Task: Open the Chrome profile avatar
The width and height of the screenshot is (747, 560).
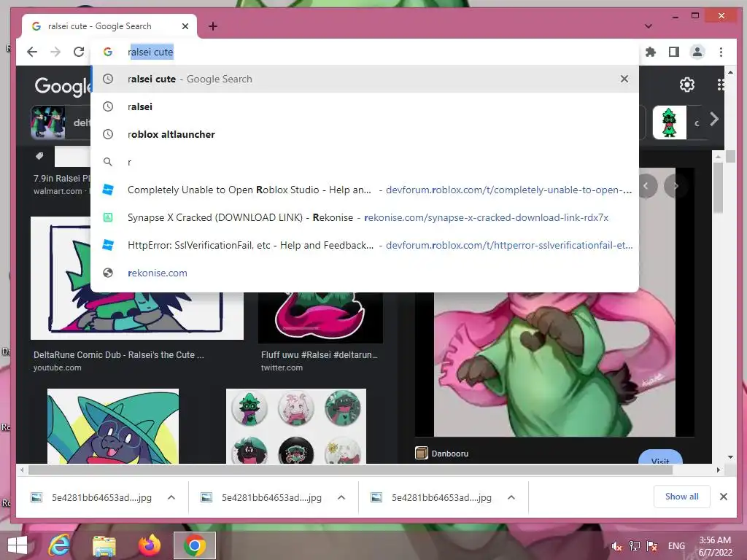Action: 697,52
